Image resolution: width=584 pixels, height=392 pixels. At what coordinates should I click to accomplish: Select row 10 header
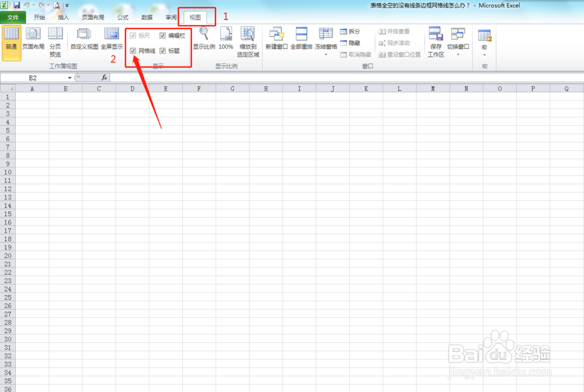pyautogui.click(x=8, y=172)
